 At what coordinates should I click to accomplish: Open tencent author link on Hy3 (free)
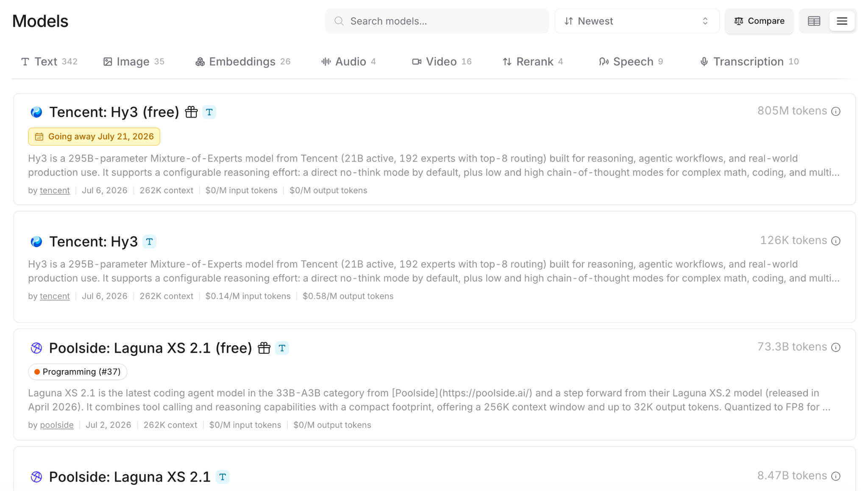point(55,190)
